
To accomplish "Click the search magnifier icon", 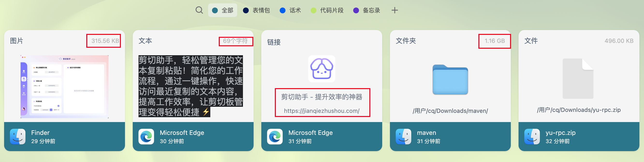I will click(x=199, y=10).
